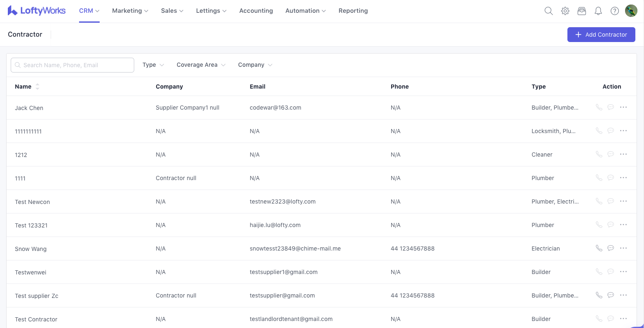Click the search magnifier icon in header
Screen dimensions: 644x328
(x=548, y=11)
